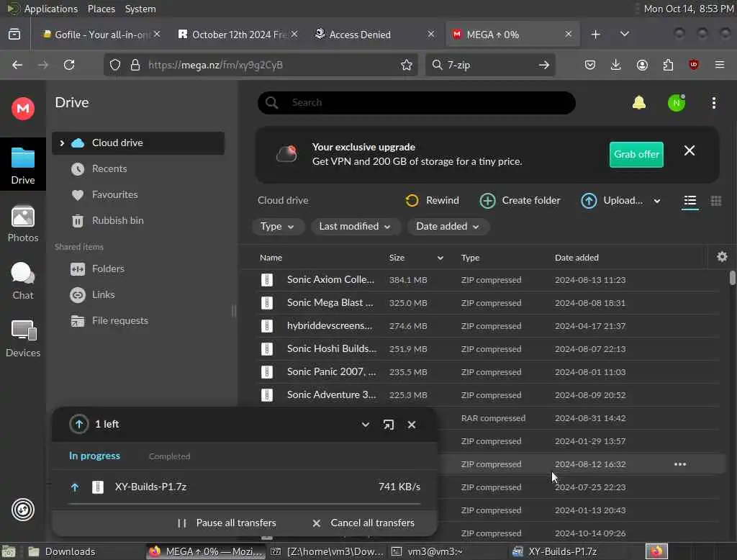This screenshot has width=737, height=560.
Task: Open the uBlock Origin extension icon
Action: click(693, 65)
